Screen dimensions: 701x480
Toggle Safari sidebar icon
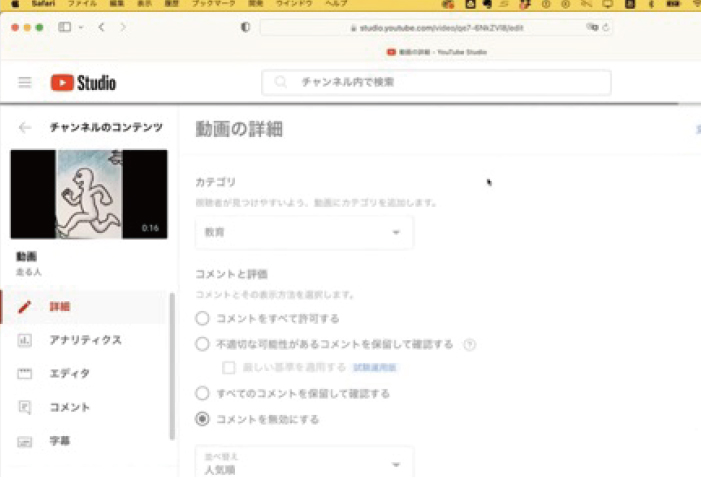point(64,27)
